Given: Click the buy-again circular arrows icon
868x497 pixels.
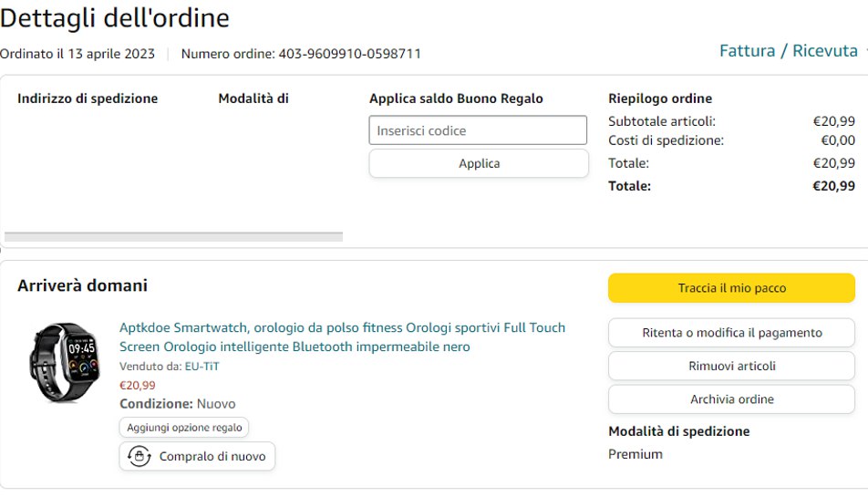Looking at the screenshot, I should coord(139,456).
